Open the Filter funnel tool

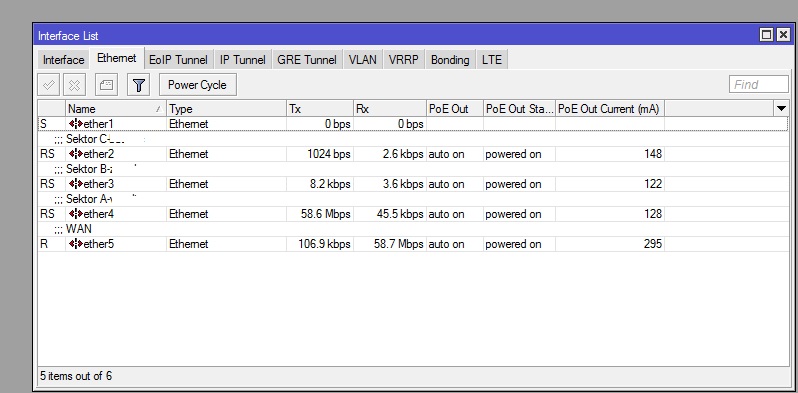pos(138,85)
